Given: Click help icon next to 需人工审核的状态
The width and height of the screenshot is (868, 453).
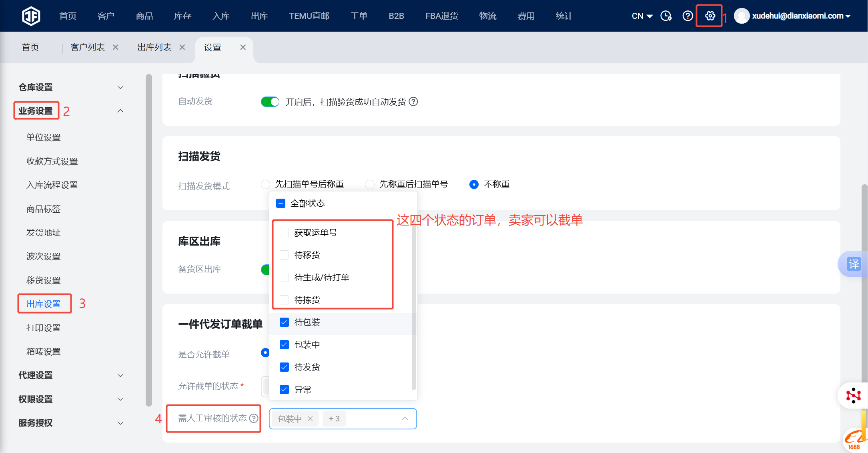Looking at the screenshot, I should 254,418.
